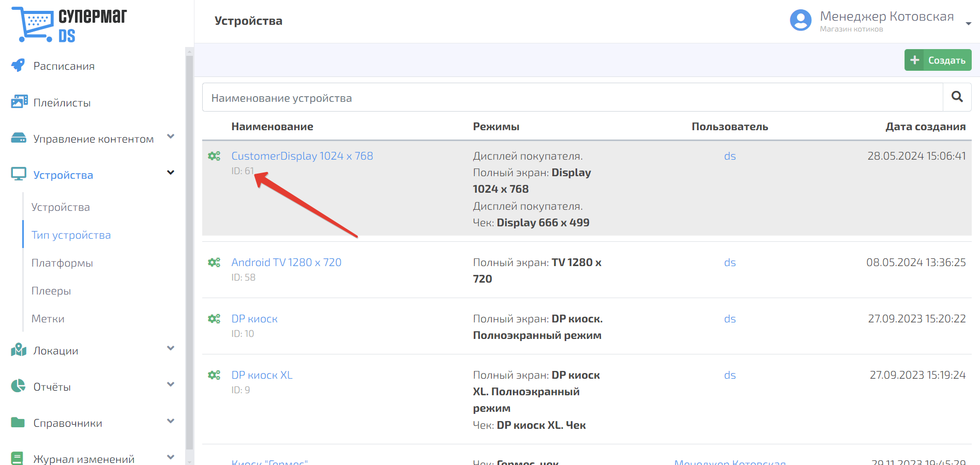Focus the Наименование устройства search field
The image size is (980, 465).
click(572, 97)
